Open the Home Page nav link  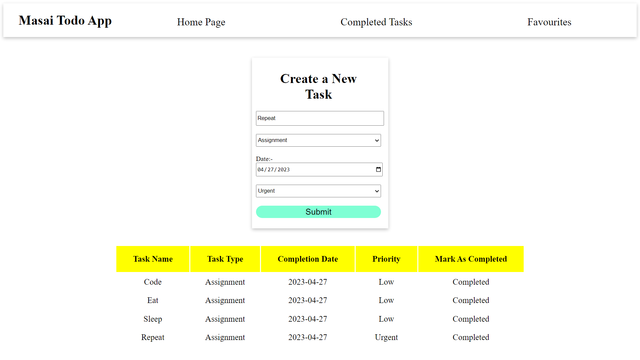[201, 22]
